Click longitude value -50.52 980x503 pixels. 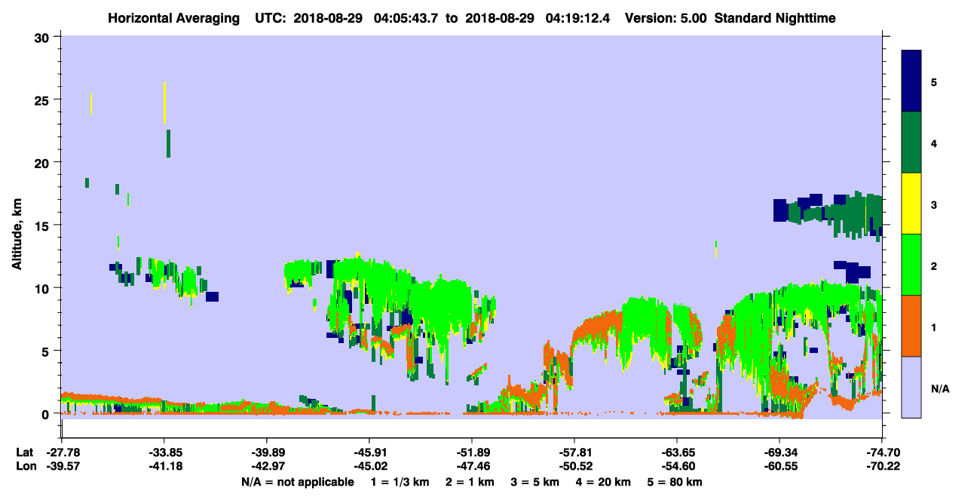(574, 466)
